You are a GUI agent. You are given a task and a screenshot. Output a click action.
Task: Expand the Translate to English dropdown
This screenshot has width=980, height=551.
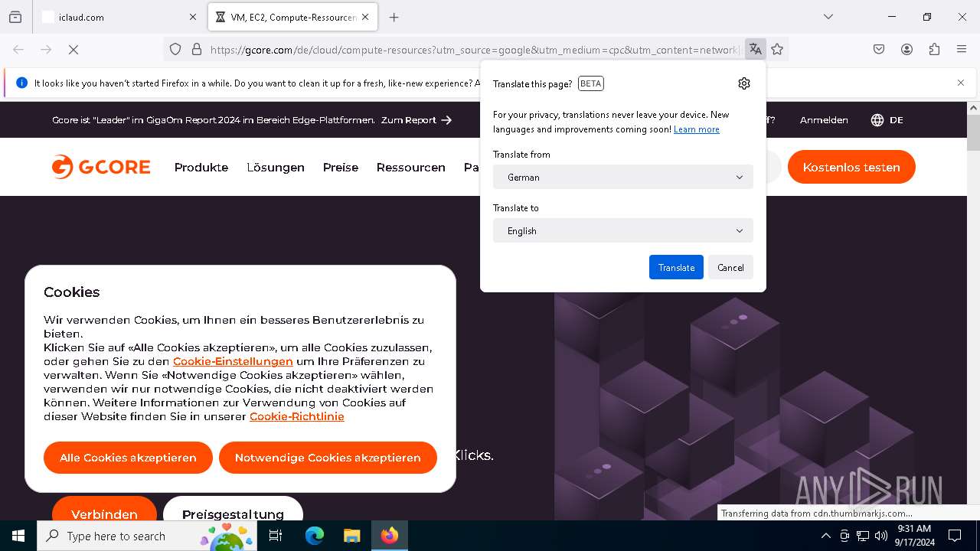[623, 230]
